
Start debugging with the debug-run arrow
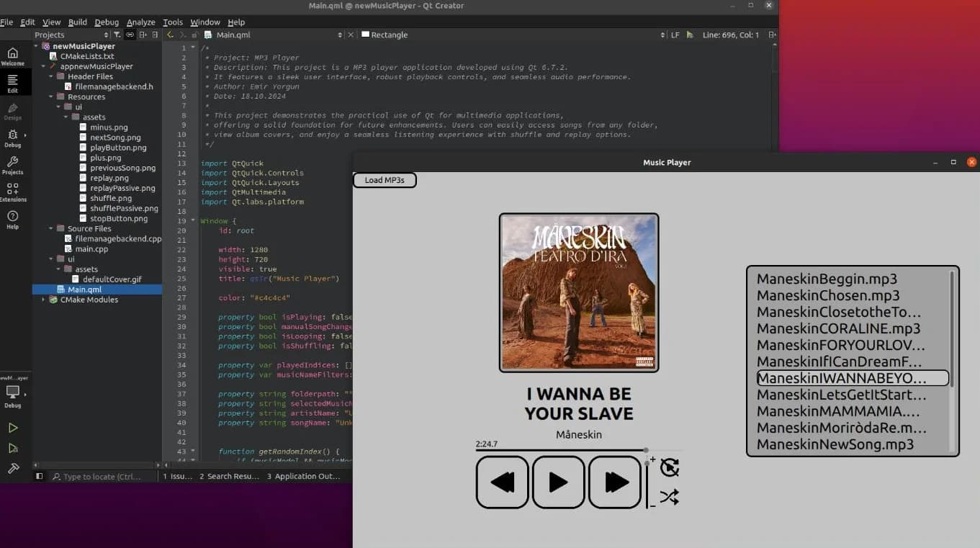point(13,448)
